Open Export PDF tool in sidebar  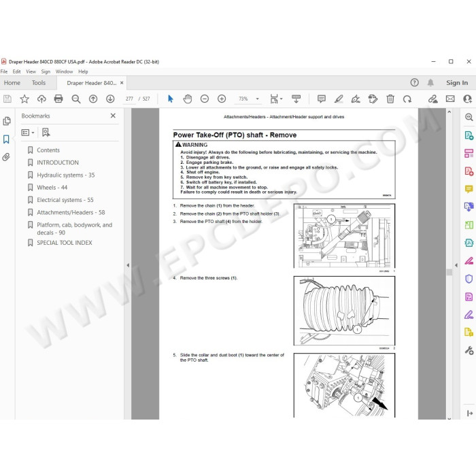[x=469, y=135]
